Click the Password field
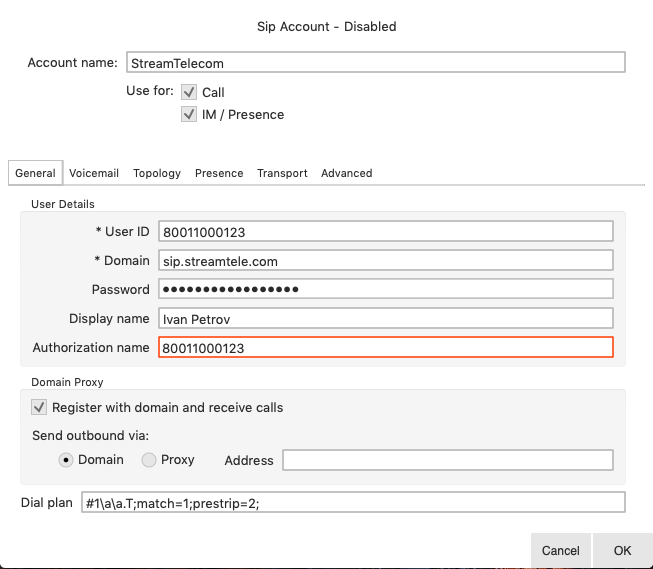 (x=385, y=290)
